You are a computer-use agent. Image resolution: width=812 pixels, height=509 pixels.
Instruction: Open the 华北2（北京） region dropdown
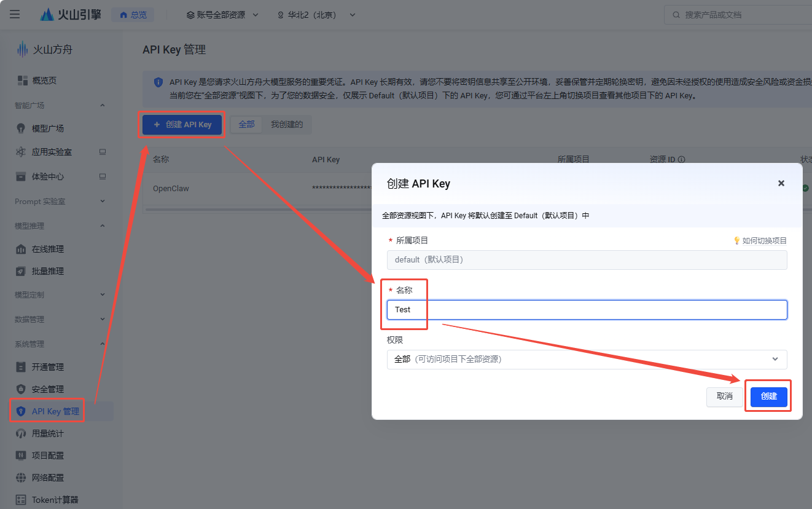[316, 15]
